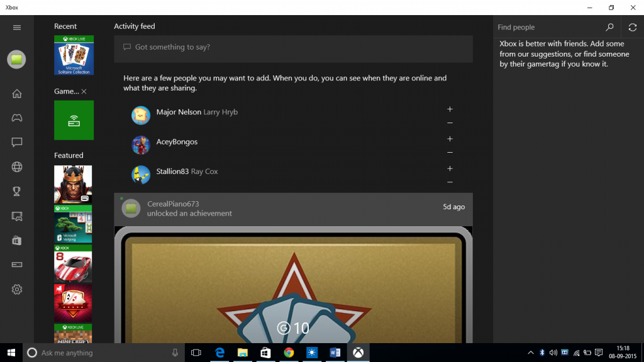
Task: Open the featured card game with ace badge
Action: tap(73, 304)
